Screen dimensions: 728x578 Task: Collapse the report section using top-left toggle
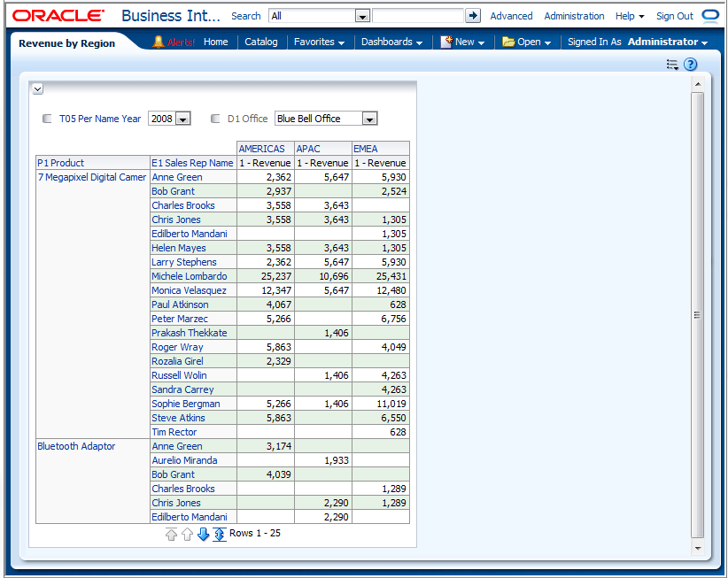[x=37, y=89]
